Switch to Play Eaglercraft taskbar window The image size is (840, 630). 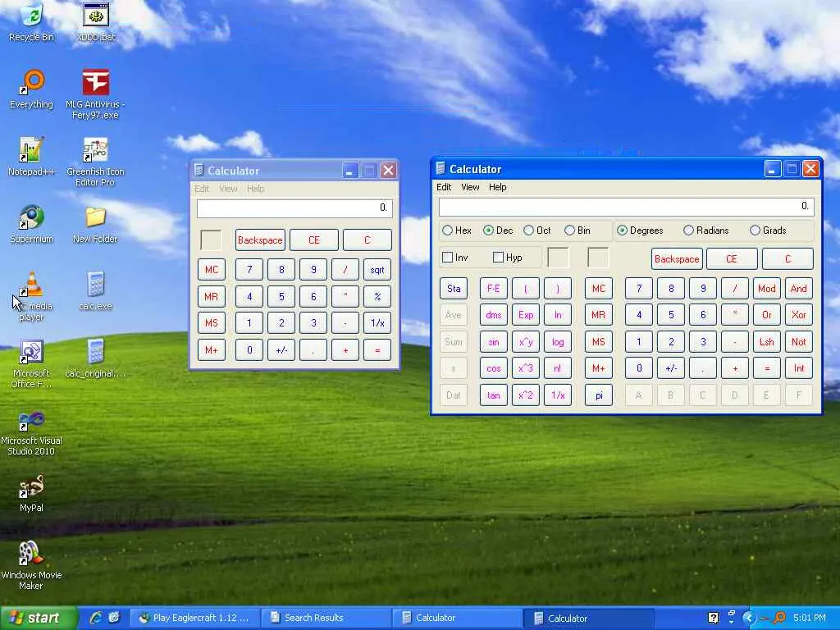coord(195,618)
